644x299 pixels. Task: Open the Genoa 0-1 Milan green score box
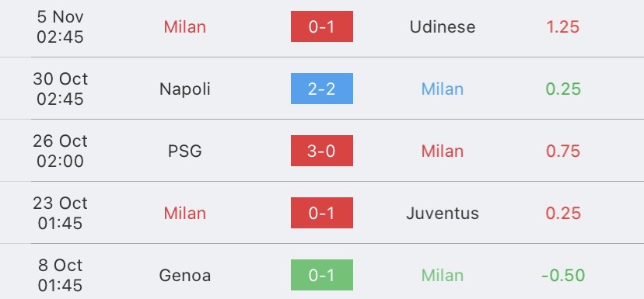point(321,275)
